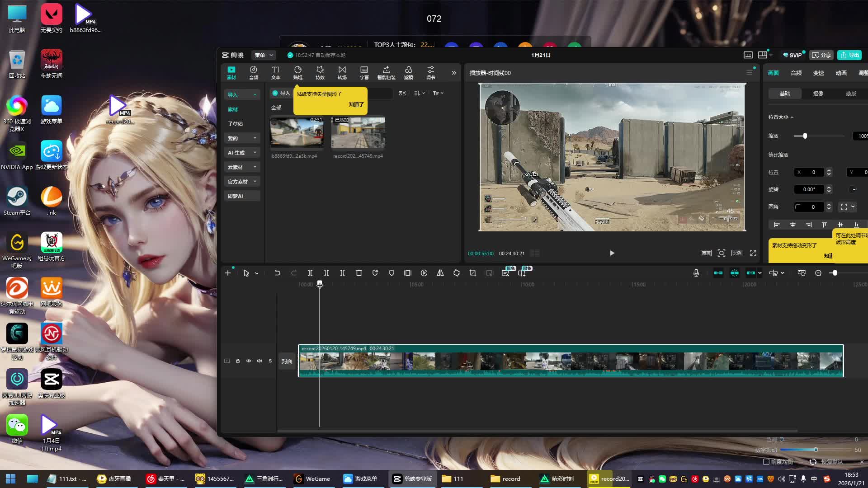Click the delete clip trash icon
The image size is (868, 488).
click(359, 273)
